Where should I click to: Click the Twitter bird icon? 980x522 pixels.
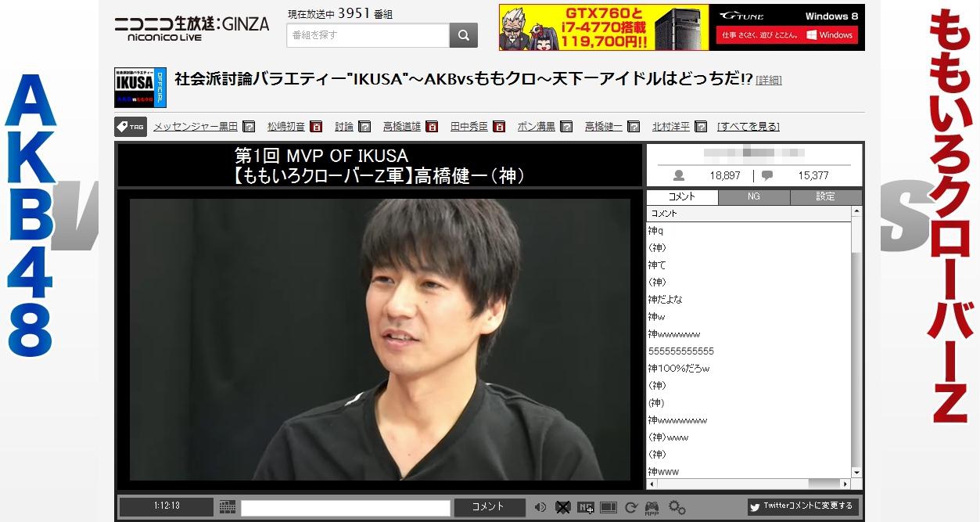click(x=755, y=507)
